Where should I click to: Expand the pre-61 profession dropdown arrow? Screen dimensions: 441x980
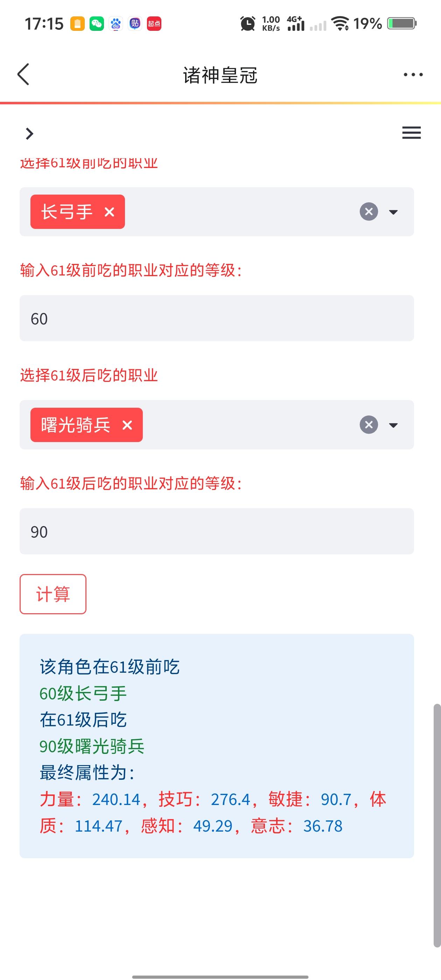pos(393,212)
